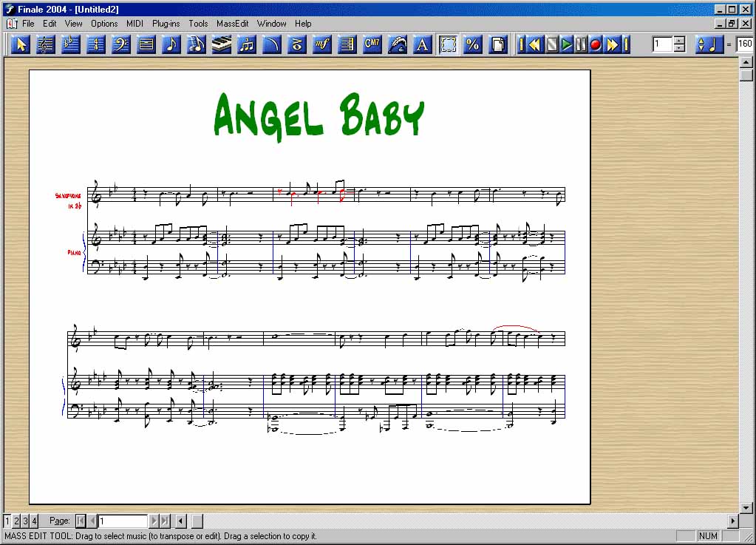Select the Expression mf tool

(321, 44)
